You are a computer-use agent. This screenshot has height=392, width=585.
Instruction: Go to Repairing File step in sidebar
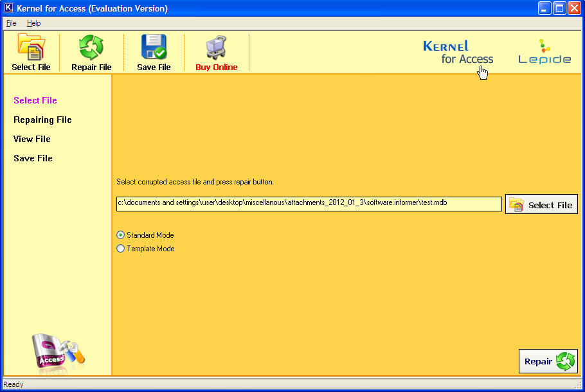tap(42, 120)
